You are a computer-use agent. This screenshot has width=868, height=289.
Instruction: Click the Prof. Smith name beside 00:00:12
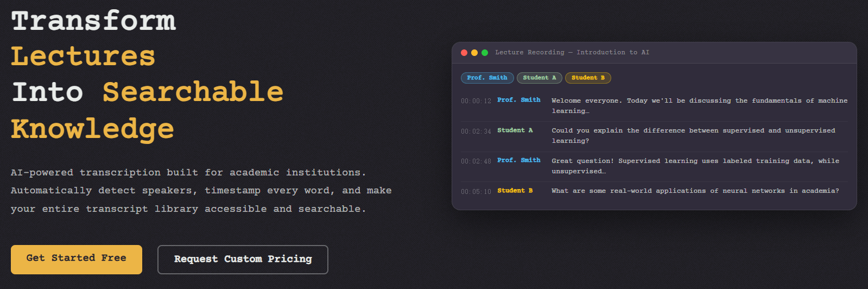point(519,100)
